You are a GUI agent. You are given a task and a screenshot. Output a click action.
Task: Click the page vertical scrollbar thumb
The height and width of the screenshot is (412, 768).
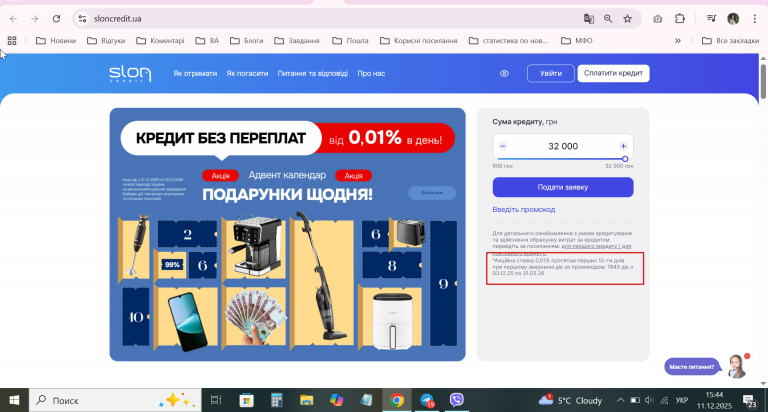coord(763,82)
